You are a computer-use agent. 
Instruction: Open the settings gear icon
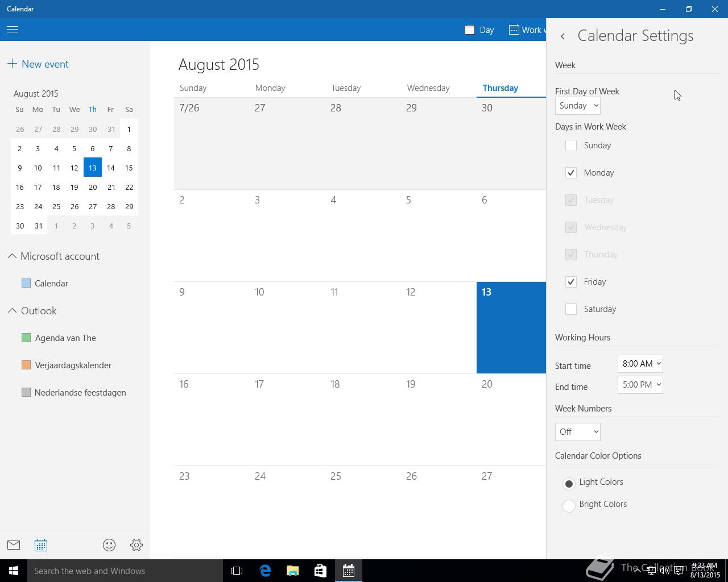136,545
